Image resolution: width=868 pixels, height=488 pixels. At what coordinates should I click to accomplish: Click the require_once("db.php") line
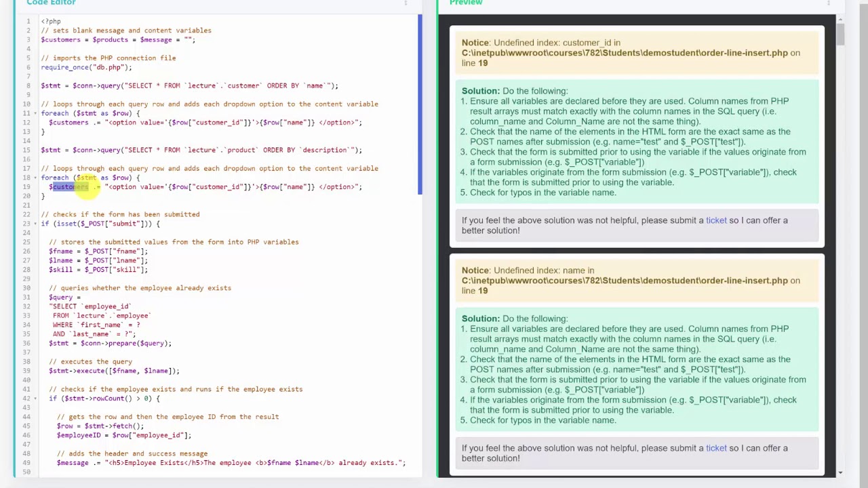point(86,67)
